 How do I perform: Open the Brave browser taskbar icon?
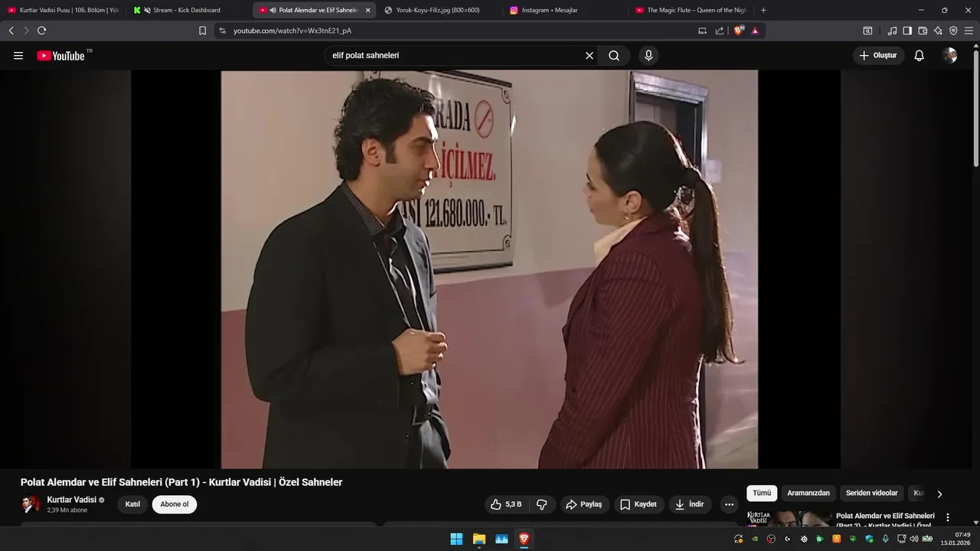click(524, 539)
